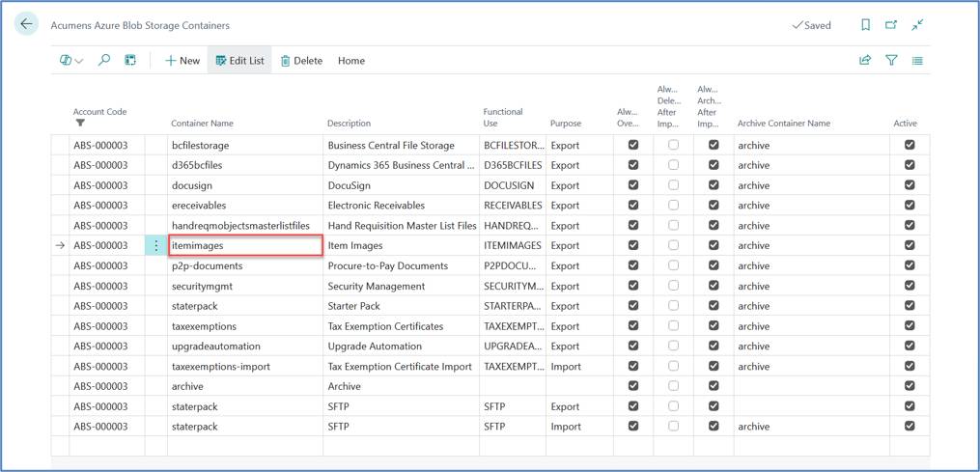Toggle Always Overwrite for d365bcfiles

(x=633, y=165)
